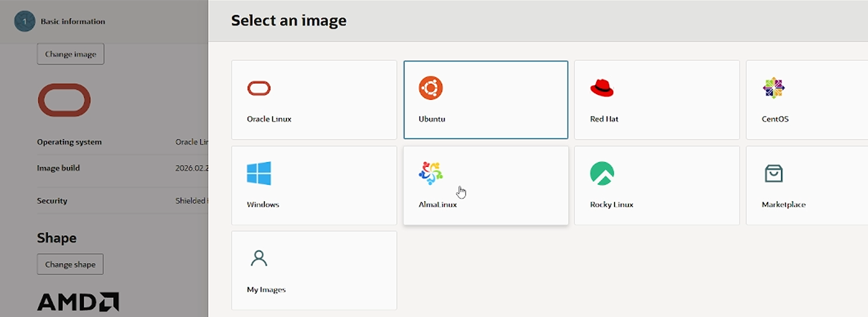Screen dimensions: 868x317
Task: Click the large Oracle logo in the left panel
Action: (64, 100)
